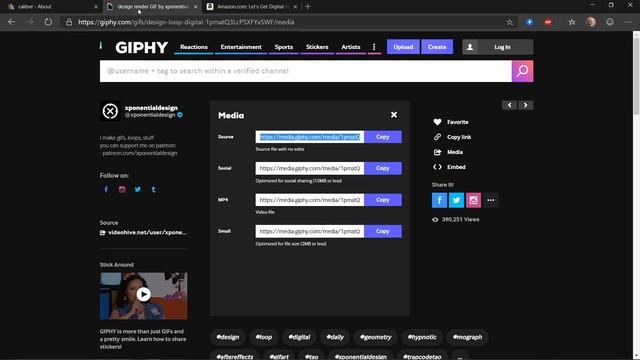This screenshot has height=360, width=640.
Task: Open the videohive.net source link
Action: coord(144,232)
